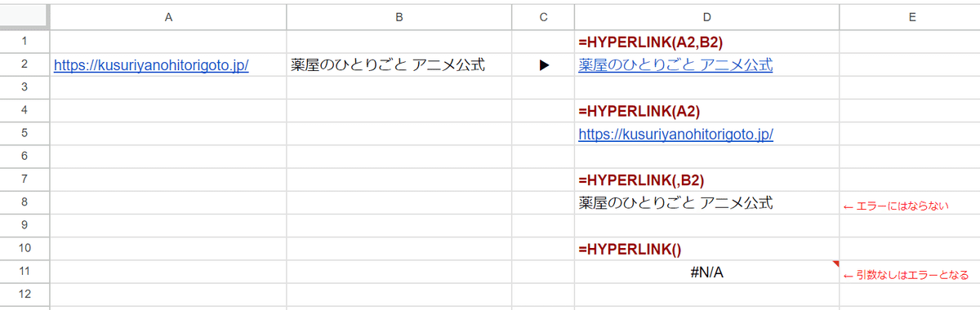Open the kusuriyanohitorigoto.jp link in cell A2

(x=151, y=65)
